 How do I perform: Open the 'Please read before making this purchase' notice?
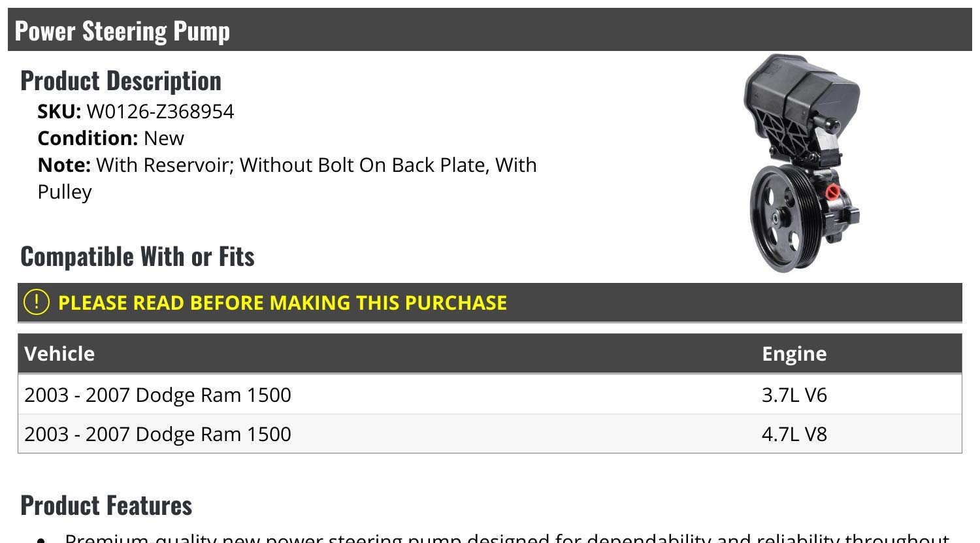tap(282, 303)
